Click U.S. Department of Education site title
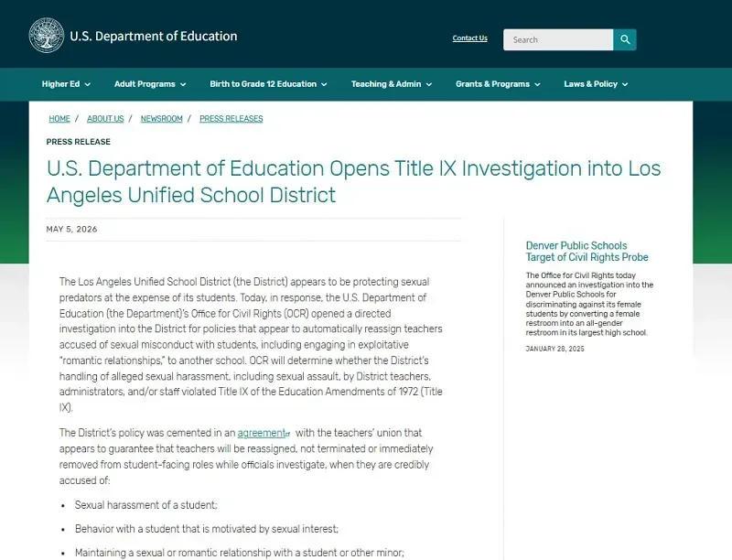Viewport: 732px width, 560px height. click(154, 36)
